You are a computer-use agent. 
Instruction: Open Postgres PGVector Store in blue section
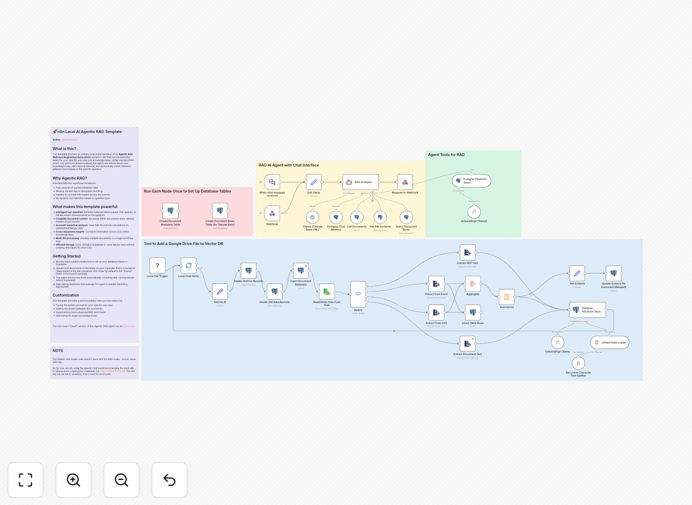click(587, 310)
